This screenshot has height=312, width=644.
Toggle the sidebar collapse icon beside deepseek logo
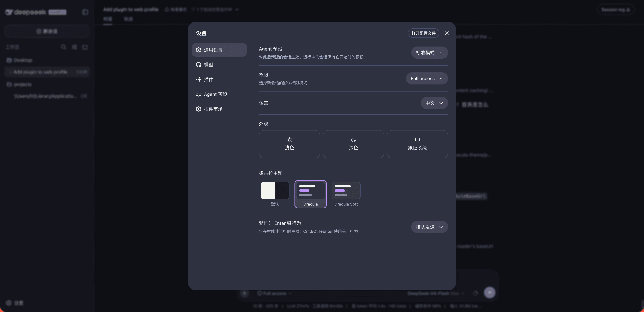pos(85,12)
